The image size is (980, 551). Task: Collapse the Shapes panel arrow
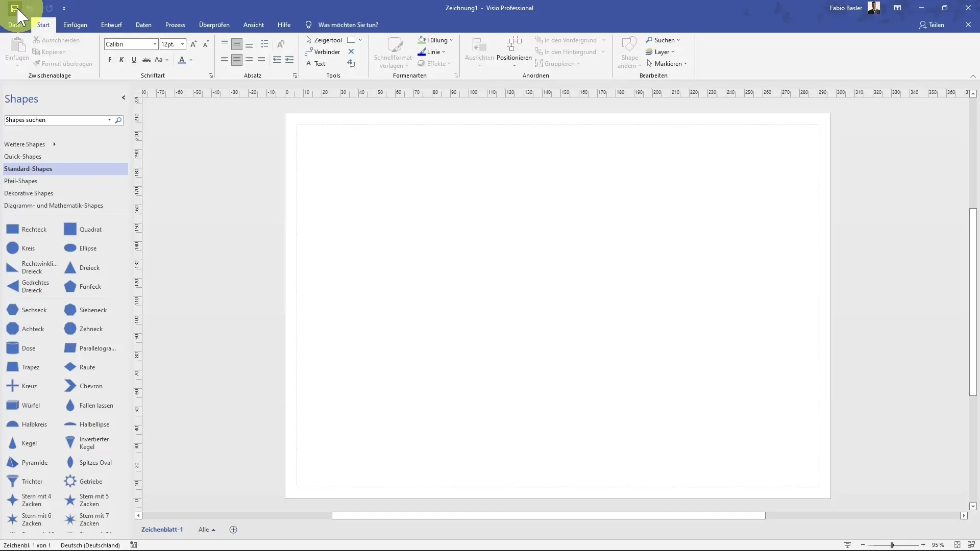[x=124, y=97]
